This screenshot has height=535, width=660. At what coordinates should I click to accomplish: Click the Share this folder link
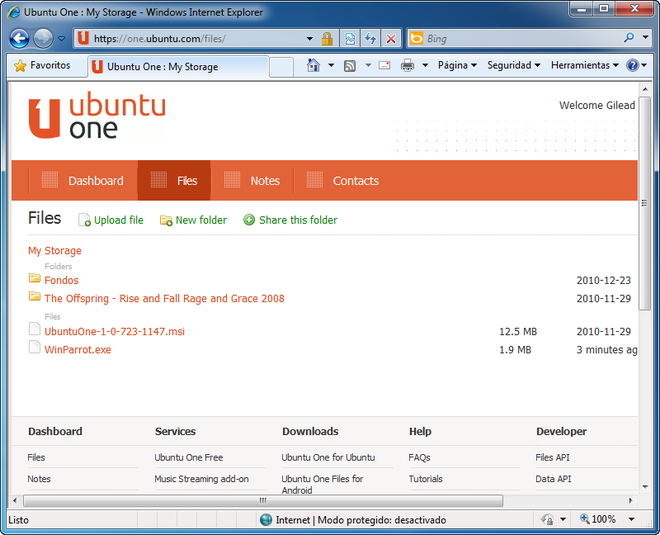[x=290, y=220]
